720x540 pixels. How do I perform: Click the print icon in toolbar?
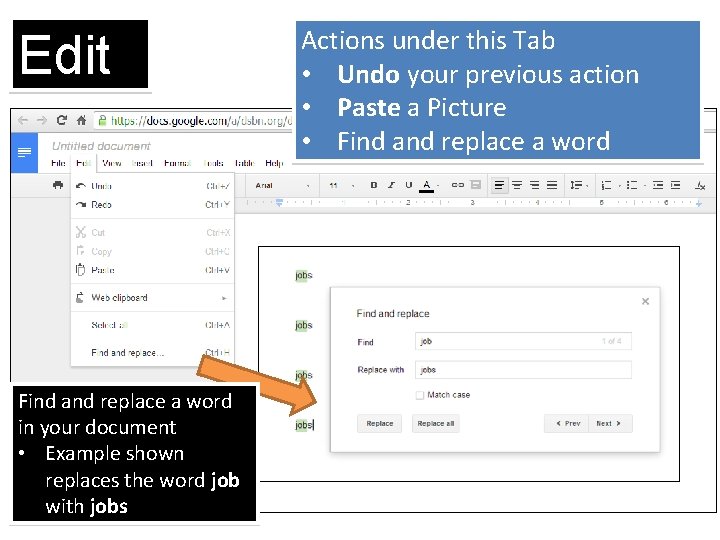tap(58, 185)
